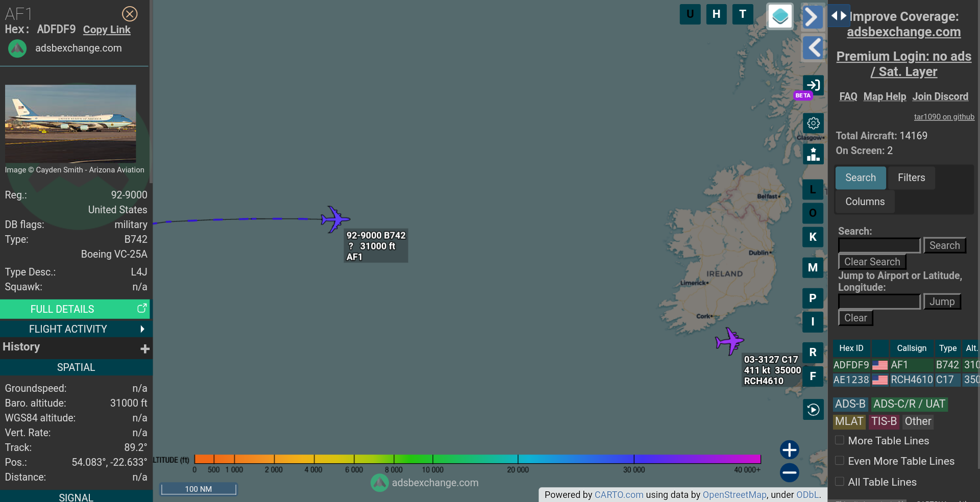Enable All Table Lines checkbox
The height and width of the screenshot is (502, 980).
click(x=839, y=481)
